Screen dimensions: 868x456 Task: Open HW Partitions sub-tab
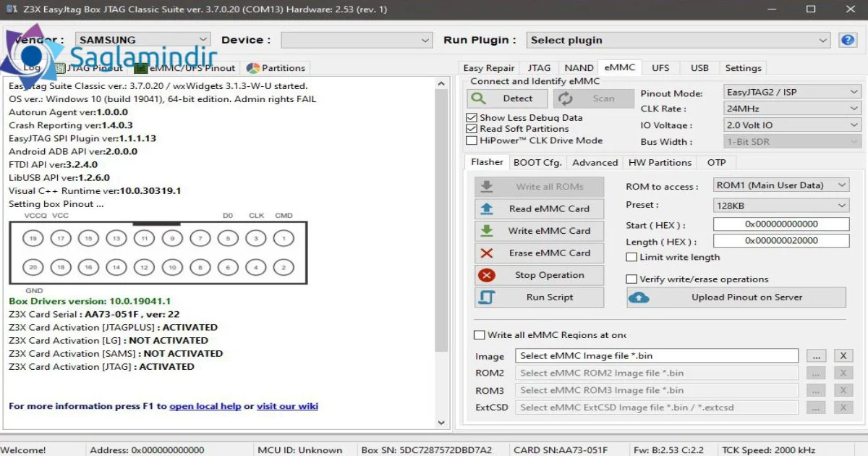[x=660, y=163]
